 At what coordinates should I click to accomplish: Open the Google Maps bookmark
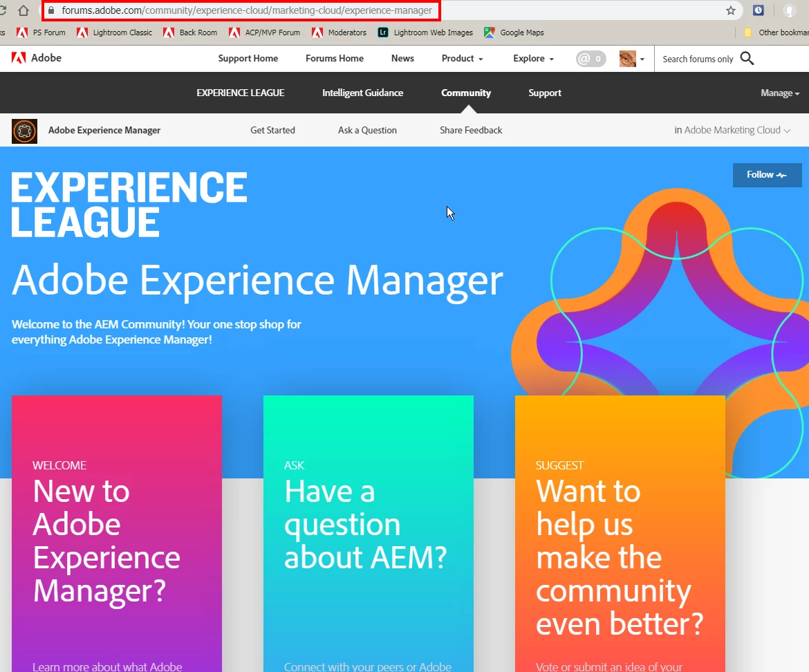click(x=514, y=32)
